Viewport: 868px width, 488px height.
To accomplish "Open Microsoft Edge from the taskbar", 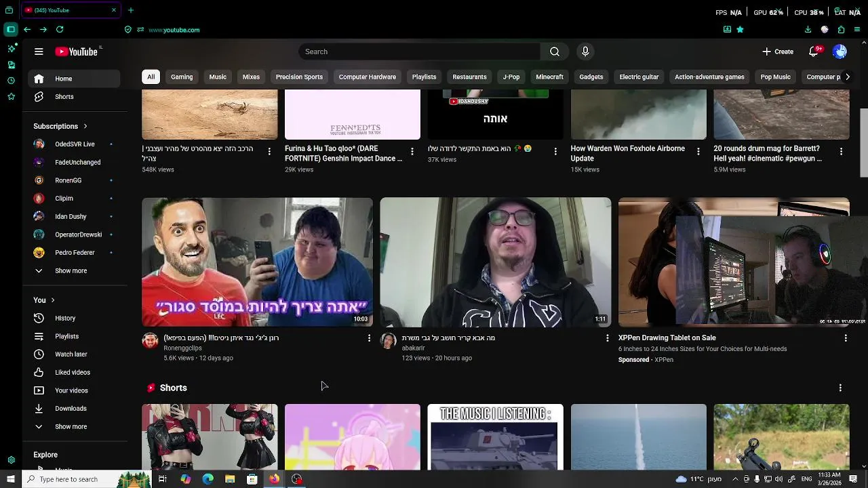I will point(208,479).
